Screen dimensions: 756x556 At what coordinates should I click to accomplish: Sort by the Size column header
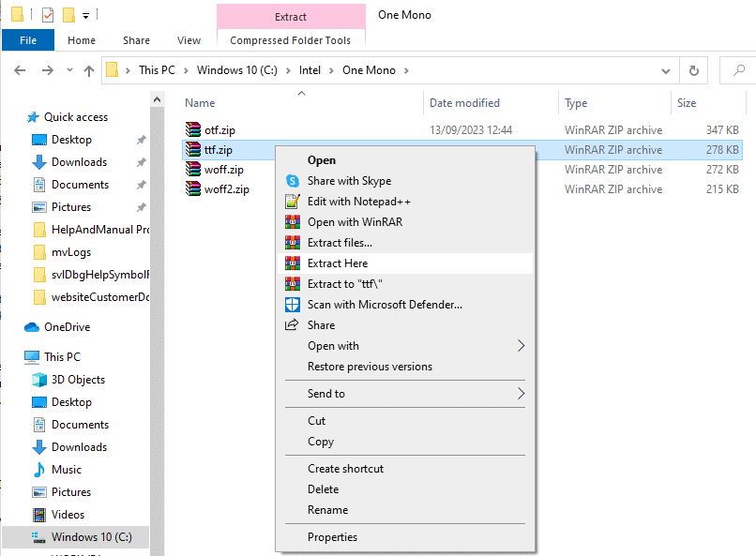(708, 103)
